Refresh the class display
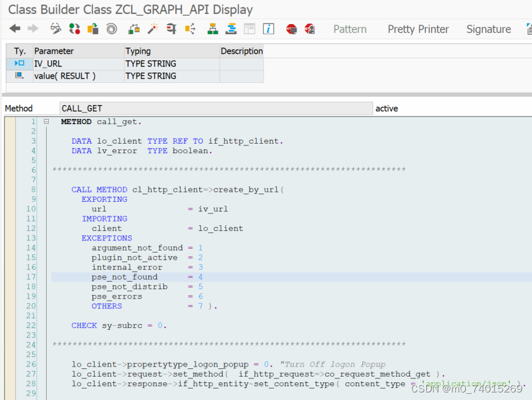 click(73, 28)
